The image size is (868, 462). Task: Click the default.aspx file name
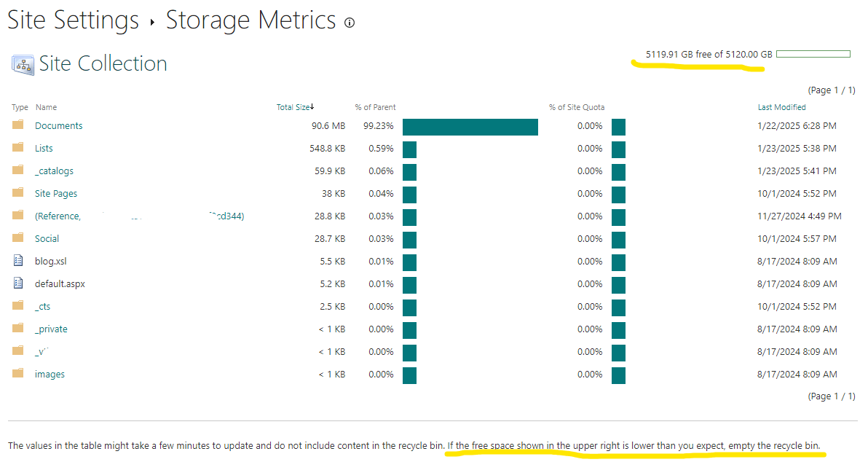[x=60, y=284]
